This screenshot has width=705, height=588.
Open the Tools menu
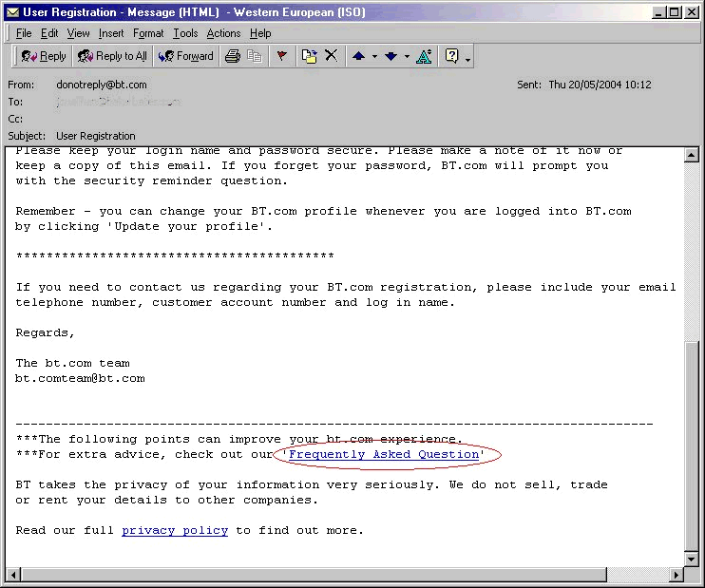click(185, 33)
